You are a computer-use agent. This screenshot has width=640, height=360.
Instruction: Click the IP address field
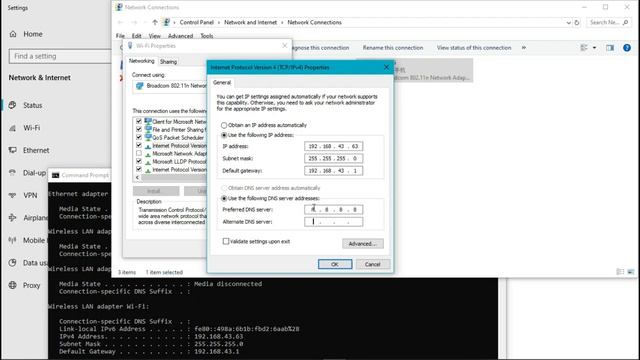click(333, 146)
